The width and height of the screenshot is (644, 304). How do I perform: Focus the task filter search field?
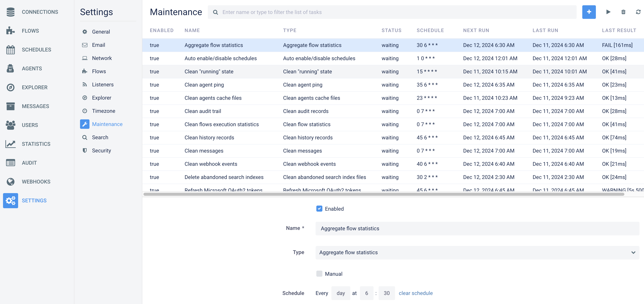(392, 12)
